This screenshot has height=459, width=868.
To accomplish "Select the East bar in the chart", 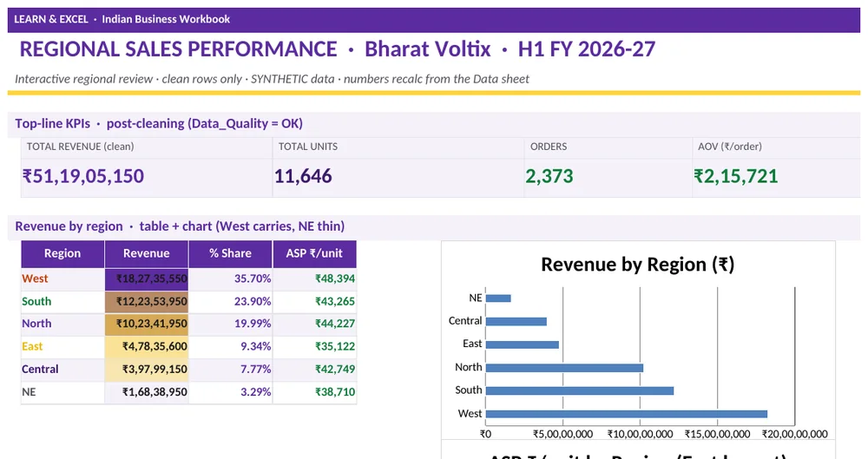I will [523, 345].
